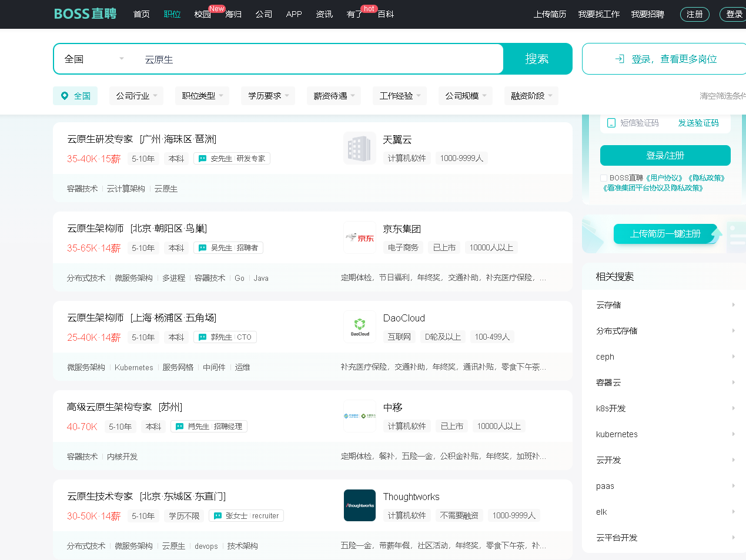Open job 云原生技术专家 北京·东城区·东直门
Image resolution: width=746 pixels, height=560 pixels.
[146, 497]
